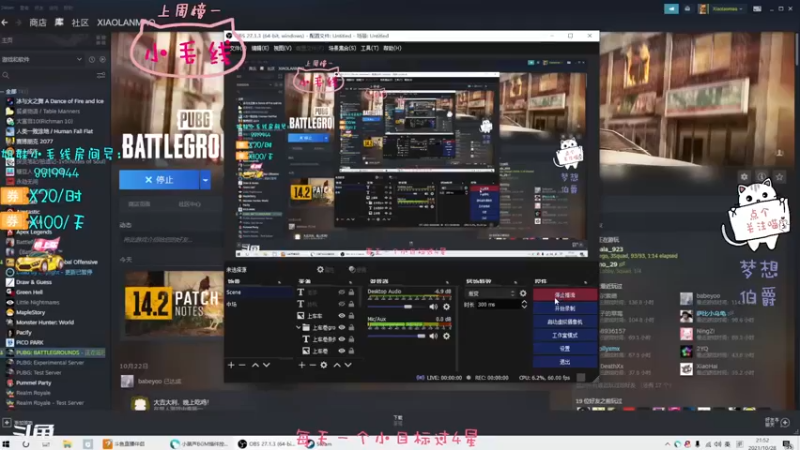
Task: Open Steam game settings gear icon
Action: tap(744, 177)
